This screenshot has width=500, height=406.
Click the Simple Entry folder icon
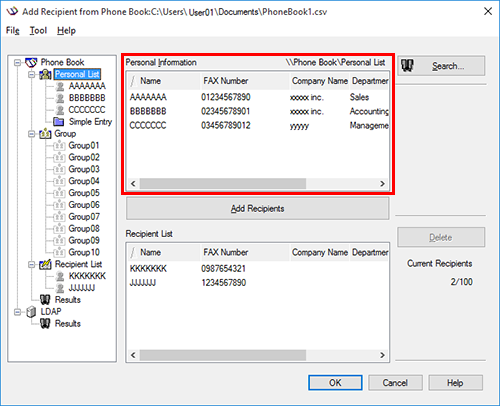coord(59,122)
